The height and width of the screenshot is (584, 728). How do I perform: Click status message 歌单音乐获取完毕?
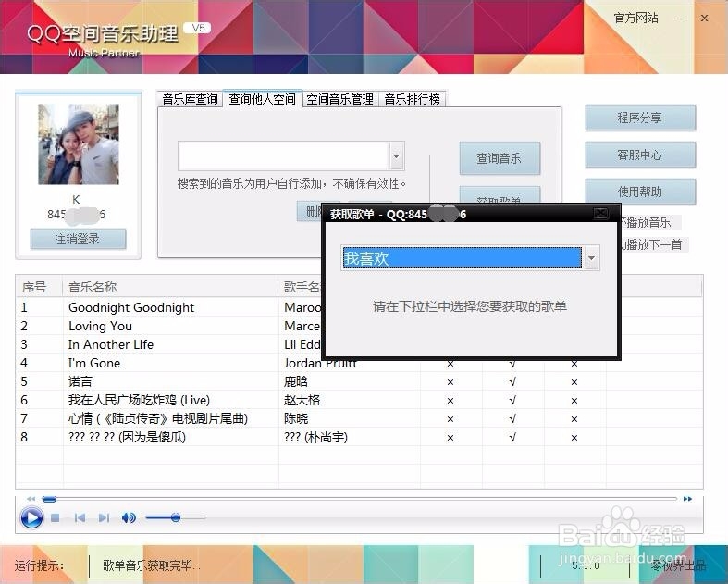coord(152,565)
